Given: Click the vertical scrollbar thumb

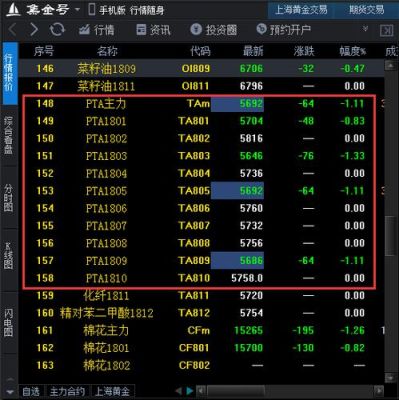Looking at the screenshot, I should tap(391, 236).
